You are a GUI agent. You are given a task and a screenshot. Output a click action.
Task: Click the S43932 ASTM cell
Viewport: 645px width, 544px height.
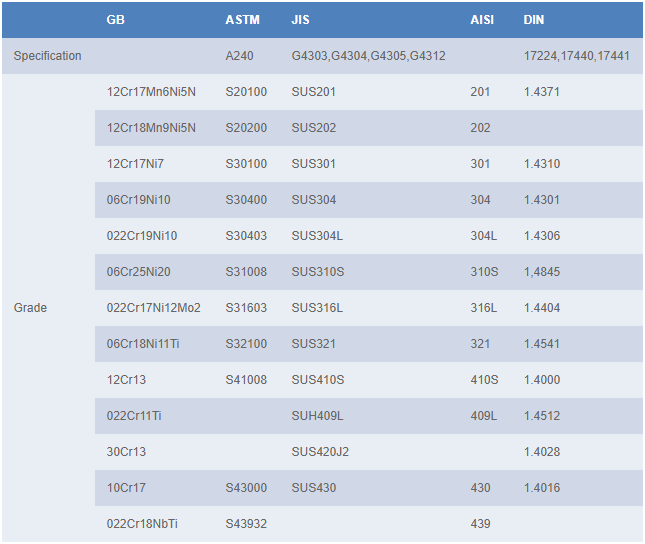pos(246,524)
